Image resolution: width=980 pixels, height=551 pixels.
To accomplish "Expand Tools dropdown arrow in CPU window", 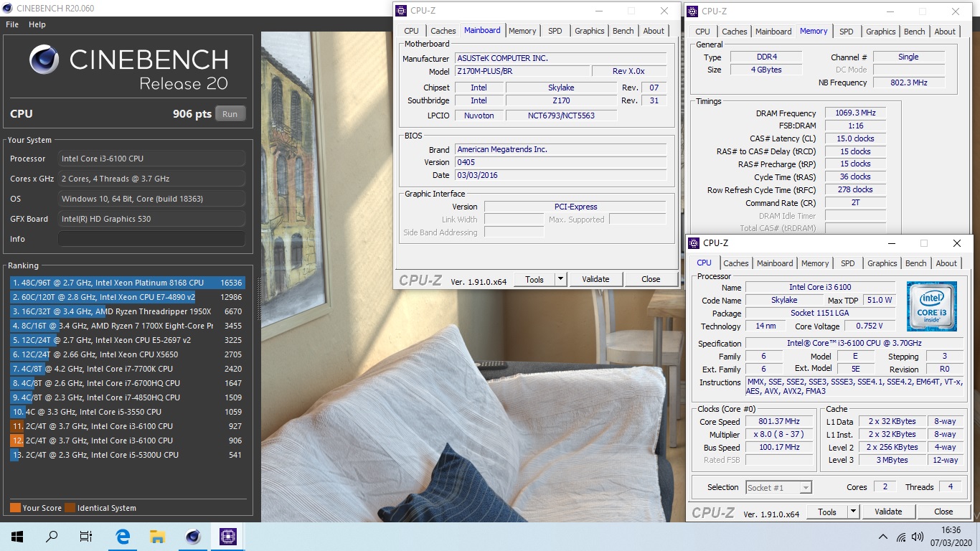I will pos(854,512).
